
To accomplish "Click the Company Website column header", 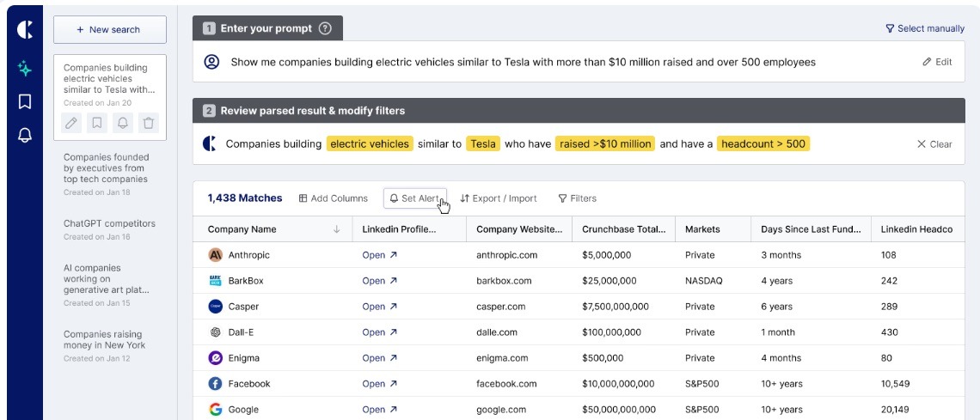I will point(519,229).
